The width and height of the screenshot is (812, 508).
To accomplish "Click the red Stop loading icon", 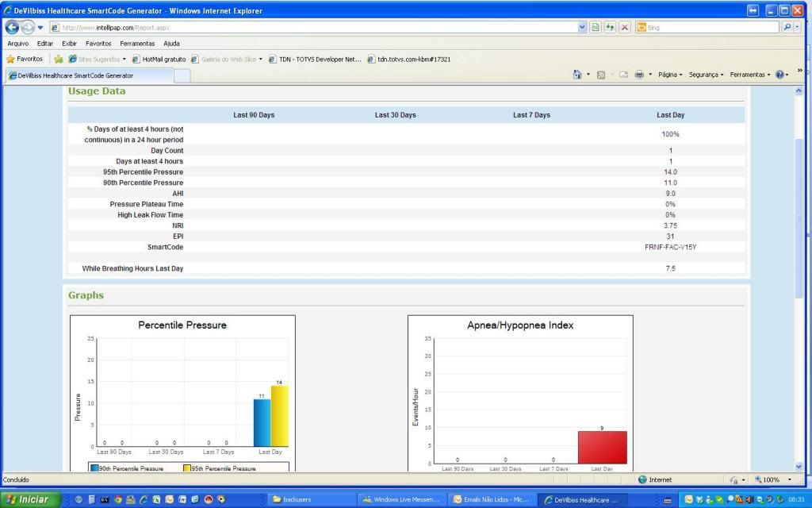I will click(x=625, y=28).
